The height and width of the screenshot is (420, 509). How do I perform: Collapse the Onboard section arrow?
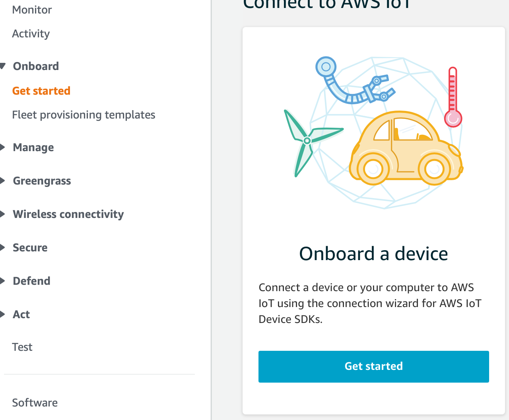click(3, 66)
